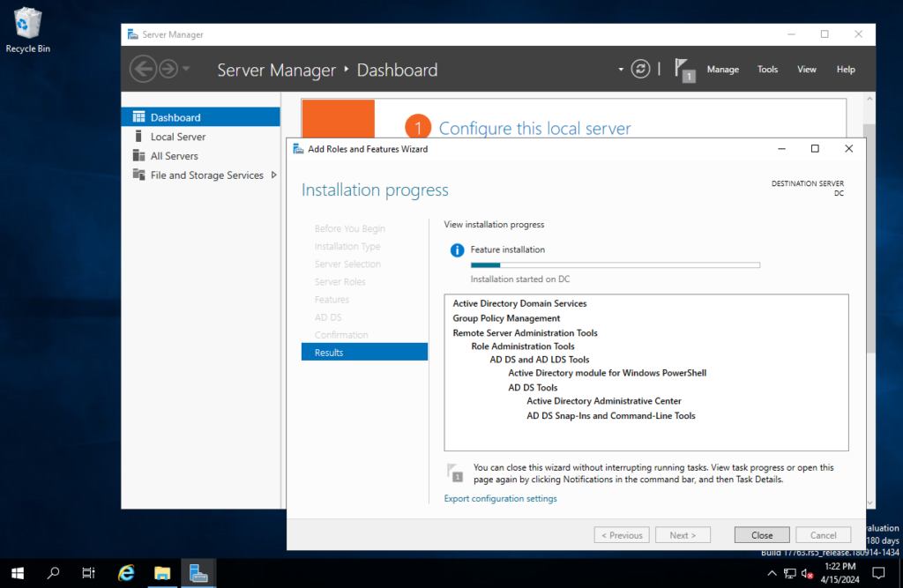Open the dropdown left of Refresh icon
903x588 pixels.
click(621, 70)
